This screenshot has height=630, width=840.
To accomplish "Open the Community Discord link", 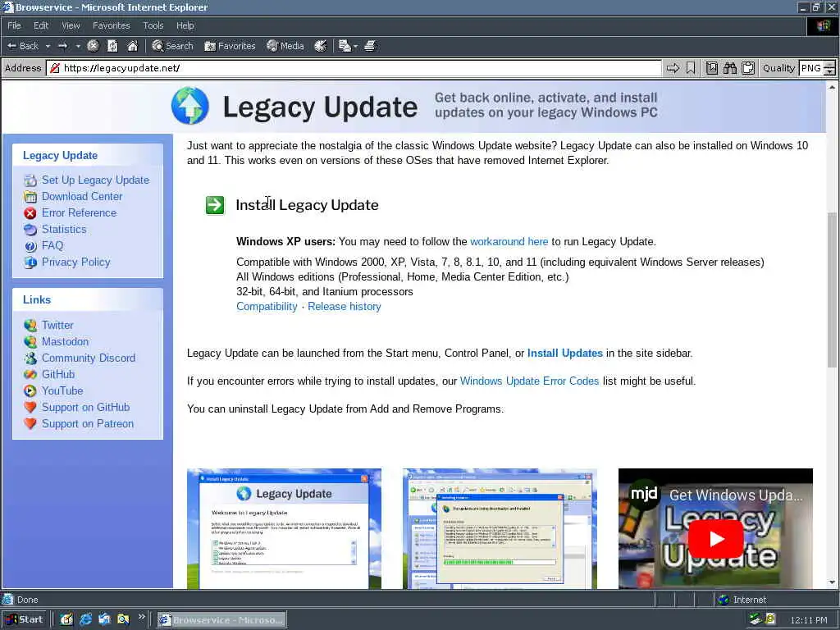I will pyautogui.click(x=89, y=358).
